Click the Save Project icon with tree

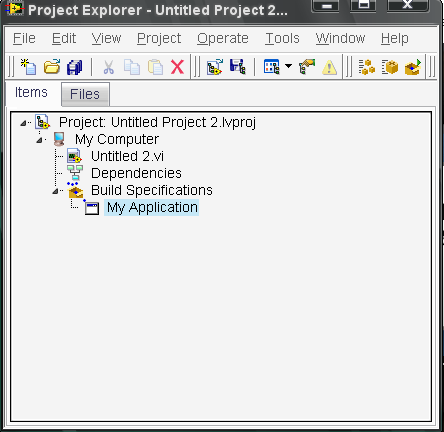[x=238, y=67]
